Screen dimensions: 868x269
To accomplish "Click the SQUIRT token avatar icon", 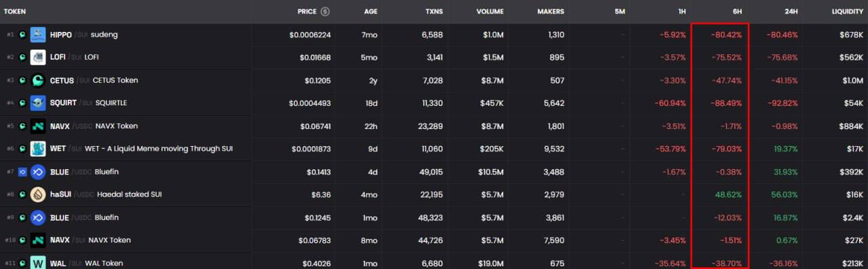I will point(38,103).
